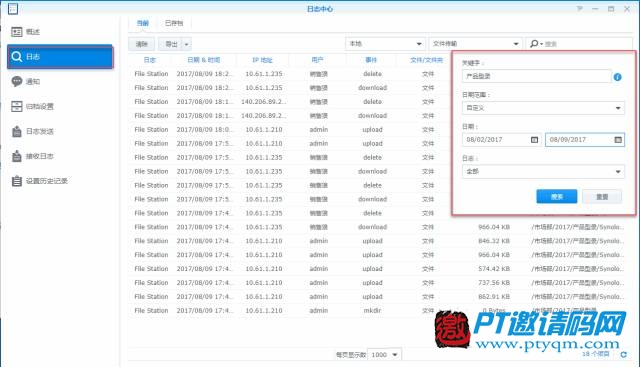Viewport: 640px width, 367px height.
Task: Sort by the 用户 column header
Action: click(x=317, y=60)
